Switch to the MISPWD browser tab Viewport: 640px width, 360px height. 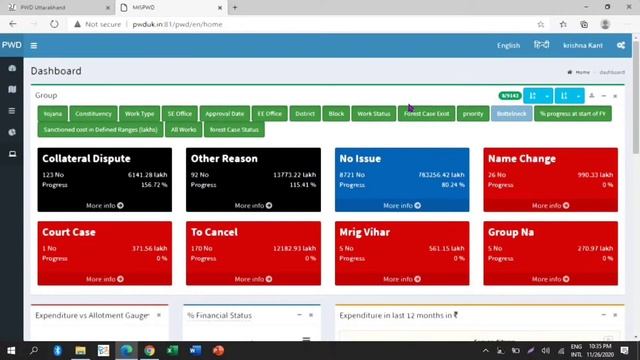[171, 7]
